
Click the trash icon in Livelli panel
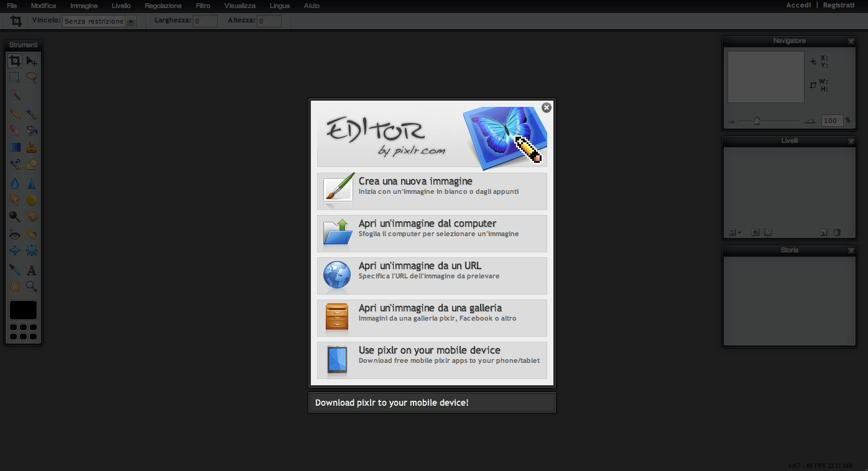pyautogui.click(x=837, y=232)
